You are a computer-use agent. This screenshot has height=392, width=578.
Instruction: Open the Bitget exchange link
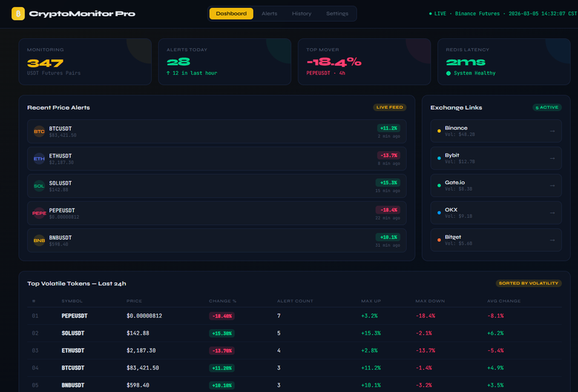click(x=496, y=240)
